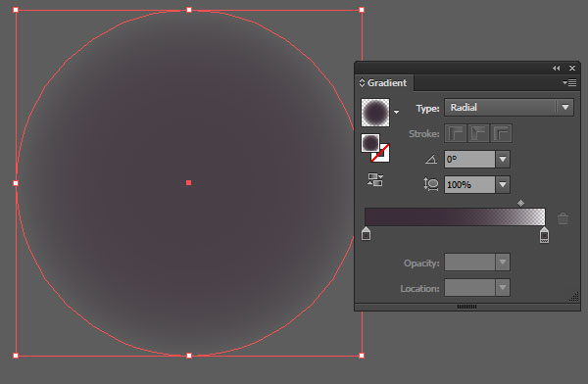588x384 pixels.
Task: Click the angle icon beside 0° field
Action: (x=431, y=160)
